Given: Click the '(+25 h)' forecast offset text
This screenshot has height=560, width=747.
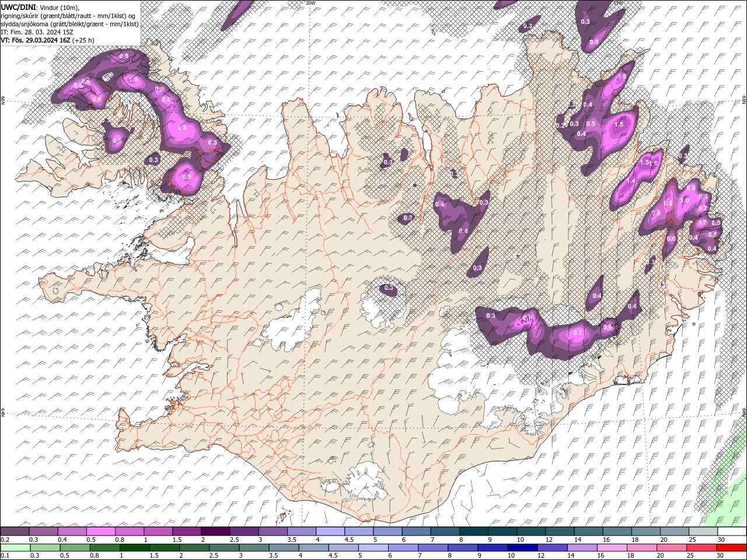Looking at the screenshot, I should click(83, 40).
